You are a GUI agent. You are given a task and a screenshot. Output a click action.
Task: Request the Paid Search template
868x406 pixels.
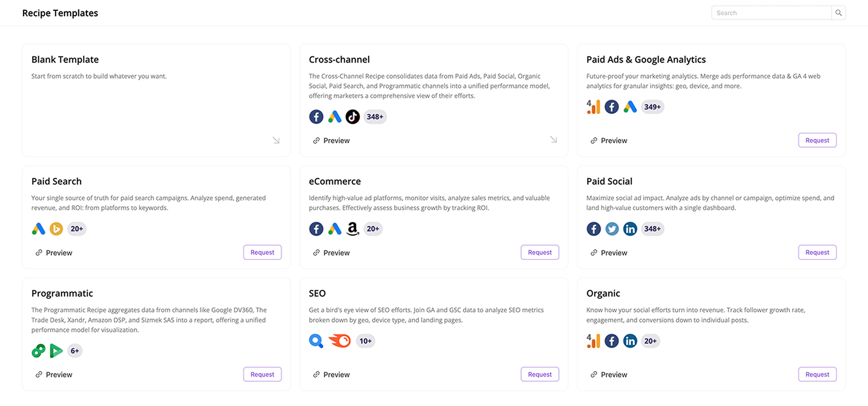(x=262, y=252)
